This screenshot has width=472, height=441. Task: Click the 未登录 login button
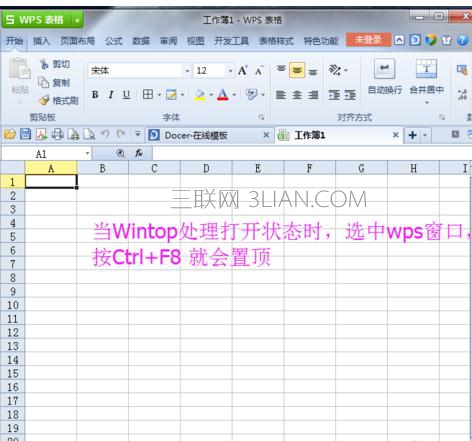[x=368, y=40]
